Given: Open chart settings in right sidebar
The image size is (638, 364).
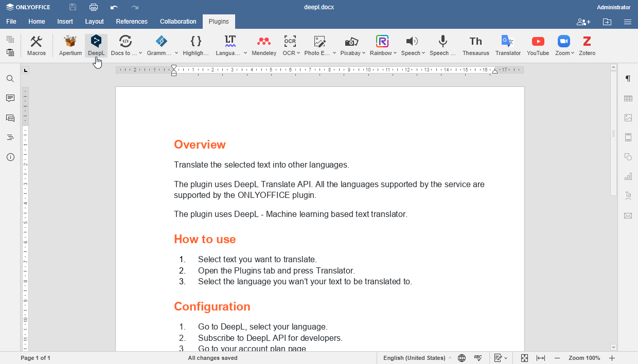Looking at the screenshot, I should [628, 176].
